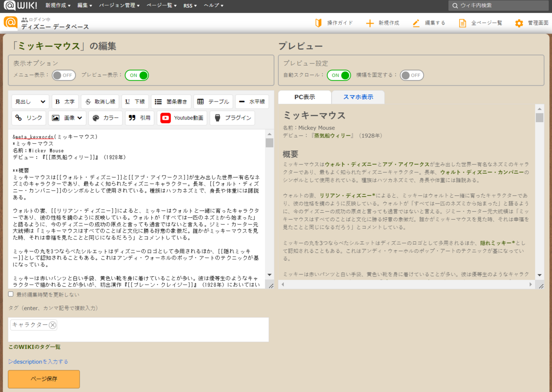Open ウォルト・ディズニー link in preview
Image resolution: width=552 pixels, height=392 pixels.
351,164
